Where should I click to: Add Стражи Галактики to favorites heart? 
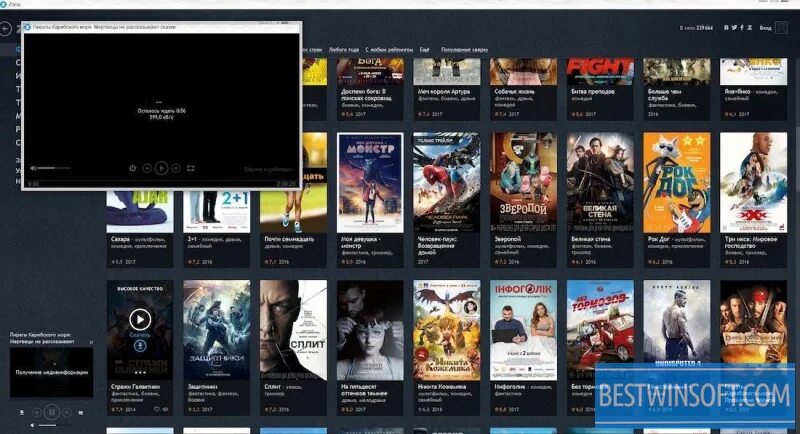(157, 409)
